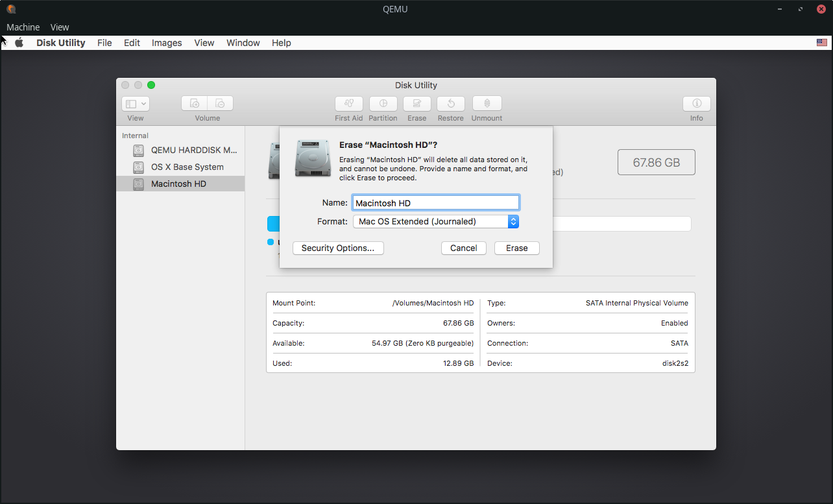Open the Apple menu
Viewport: 833px width, 504px height.
coord(19,43)
